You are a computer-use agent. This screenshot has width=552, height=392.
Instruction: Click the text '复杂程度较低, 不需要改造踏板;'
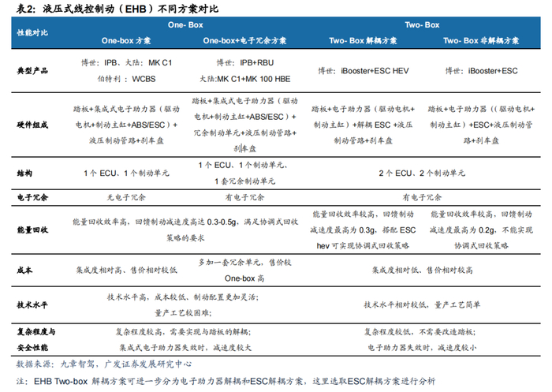(x=420, y=332)
